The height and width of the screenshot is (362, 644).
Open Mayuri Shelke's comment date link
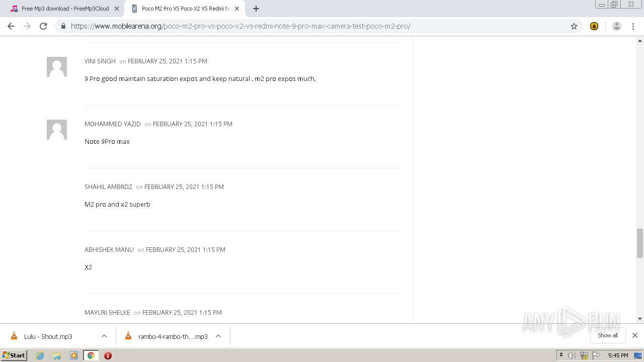(x=182, y=312)
